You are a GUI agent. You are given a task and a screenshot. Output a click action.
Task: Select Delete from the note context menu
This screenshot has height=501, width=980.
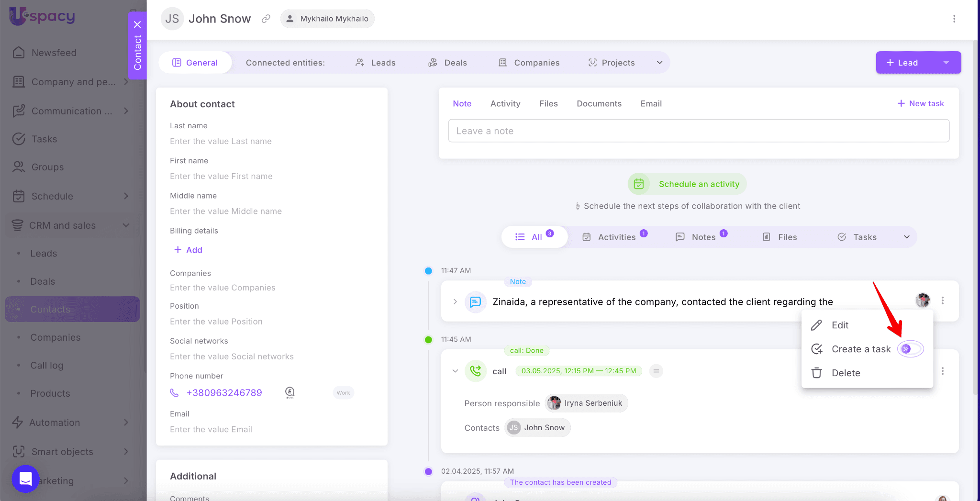pyautogui.click(x=846, y=373)
